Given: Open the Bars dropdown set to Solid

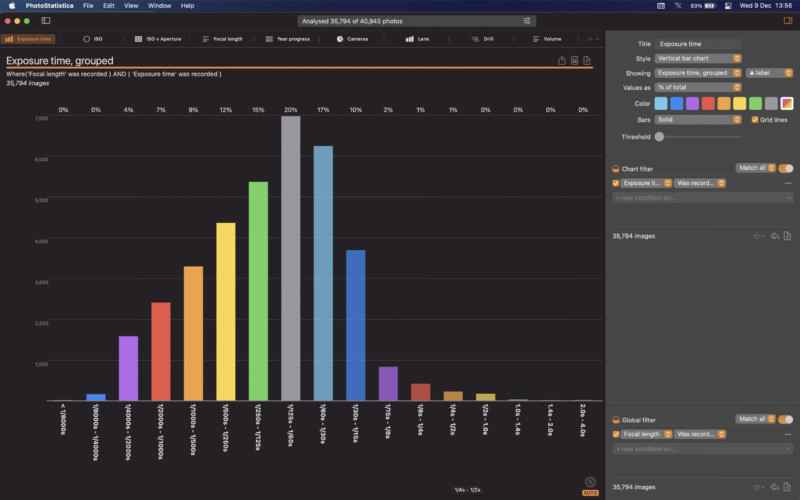Looking at the screenshot, I should (x=698, y=119).
